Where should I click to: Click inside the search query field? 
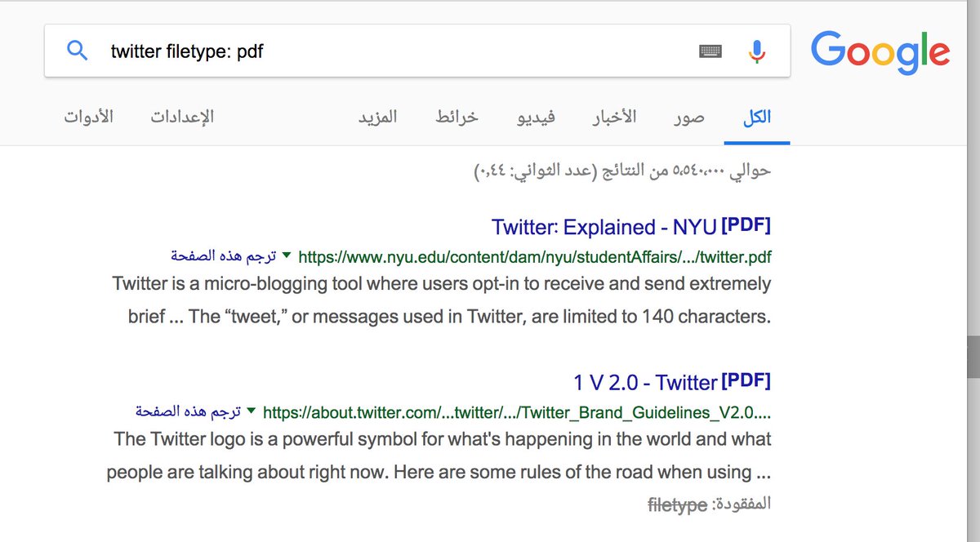(x=400, y=51)
